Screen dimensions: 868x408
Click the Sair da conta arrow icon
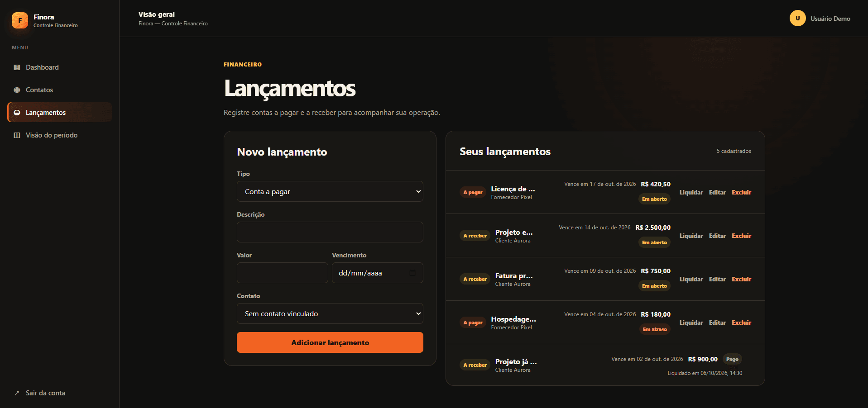pyautogui.click(x=17, y=393)
